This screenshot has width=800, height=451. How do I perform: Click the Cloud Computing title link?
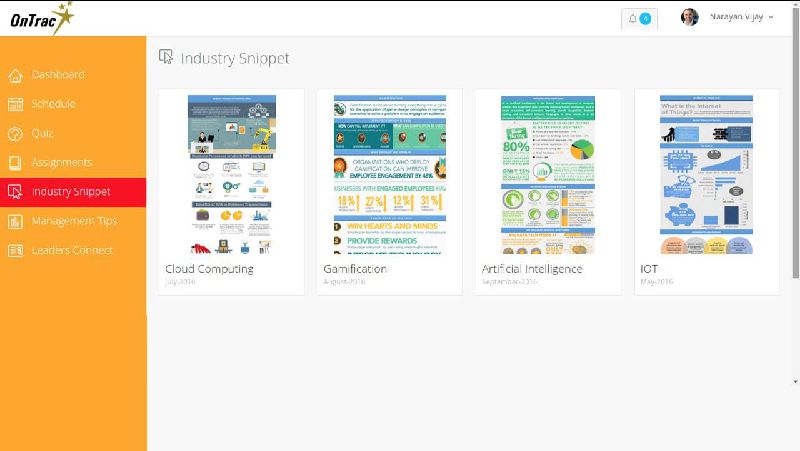(x=209, y=269)
